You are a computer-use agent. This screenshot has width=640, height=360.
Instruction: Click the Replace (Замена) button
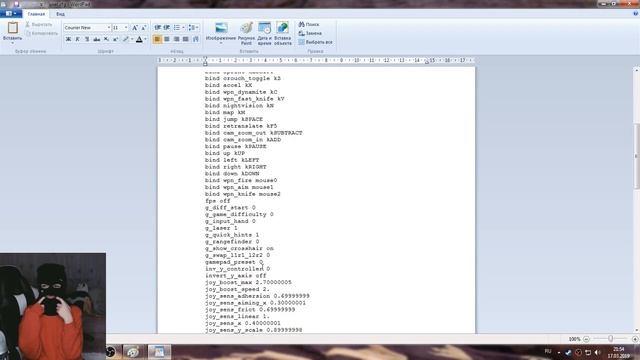310,33
